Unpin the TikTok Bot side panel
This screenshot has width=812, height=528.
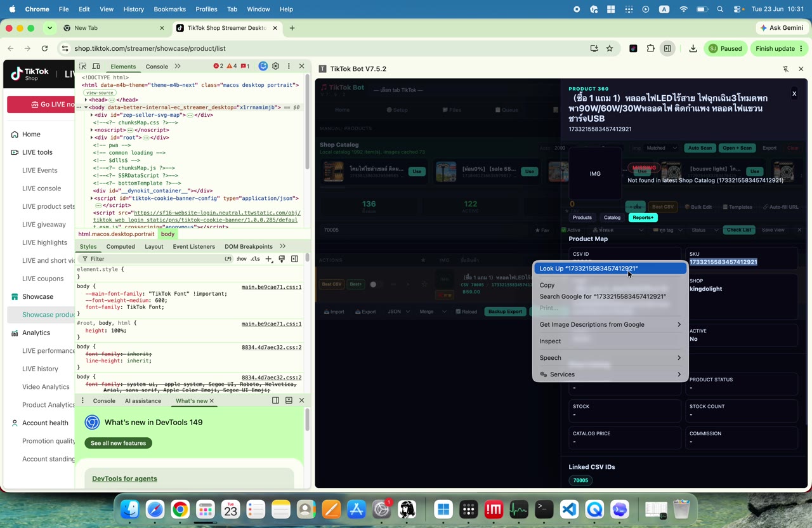tap(785, 69)
